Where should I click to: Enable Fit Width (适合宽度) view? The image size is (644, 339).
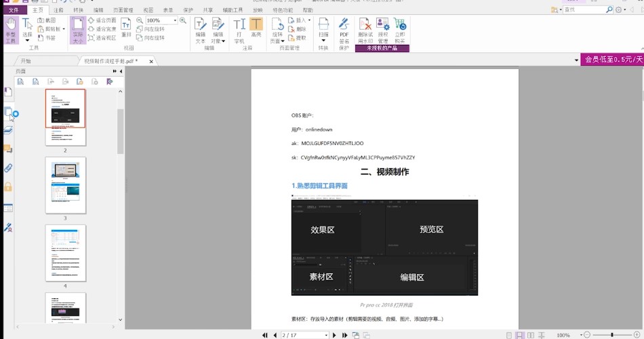[x=102, y=29]
